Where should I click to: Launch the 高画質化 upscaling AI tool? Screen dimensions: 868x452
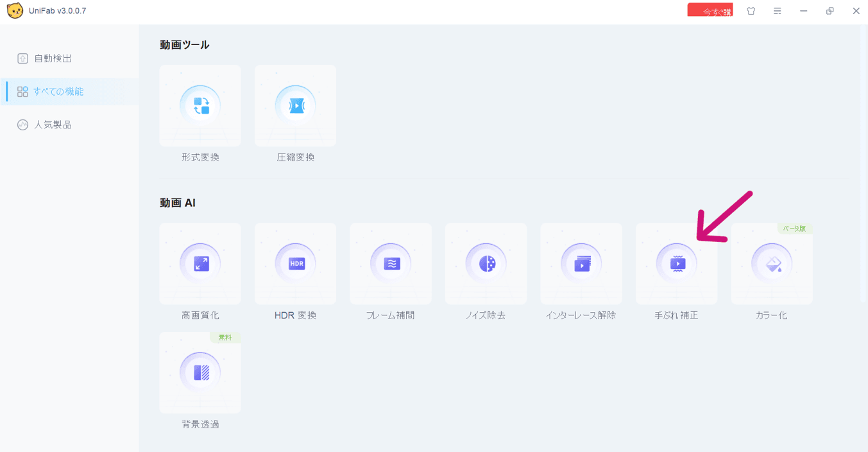coord(200,264)
